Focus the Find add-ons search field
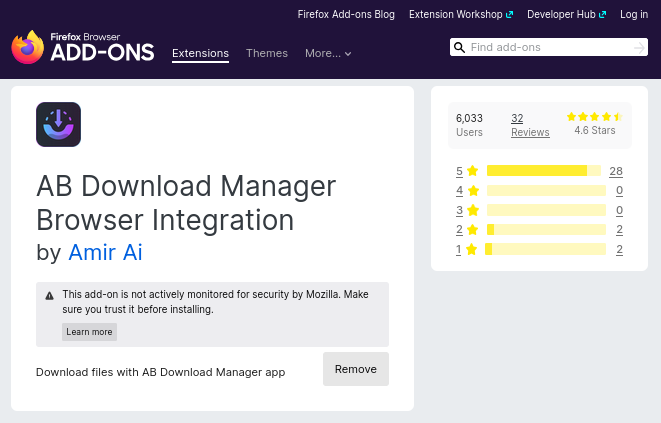This screenshot has height=423, width=661. (x=549, y=47)
